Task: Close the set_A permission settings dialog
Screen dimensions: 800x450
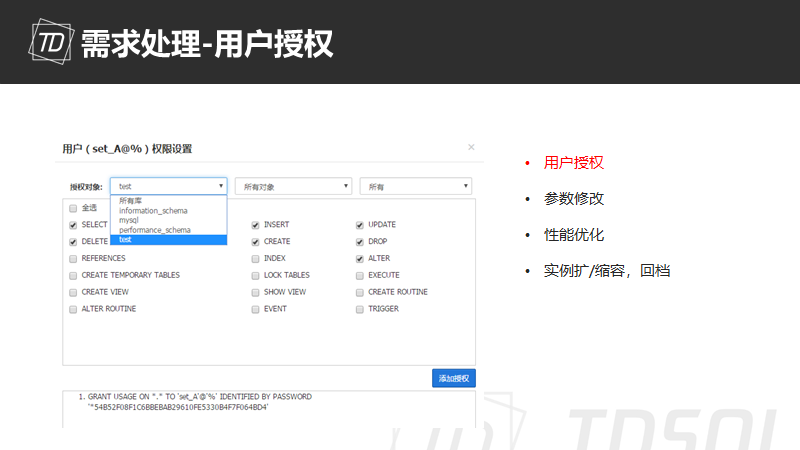Action: click(471, 147)
